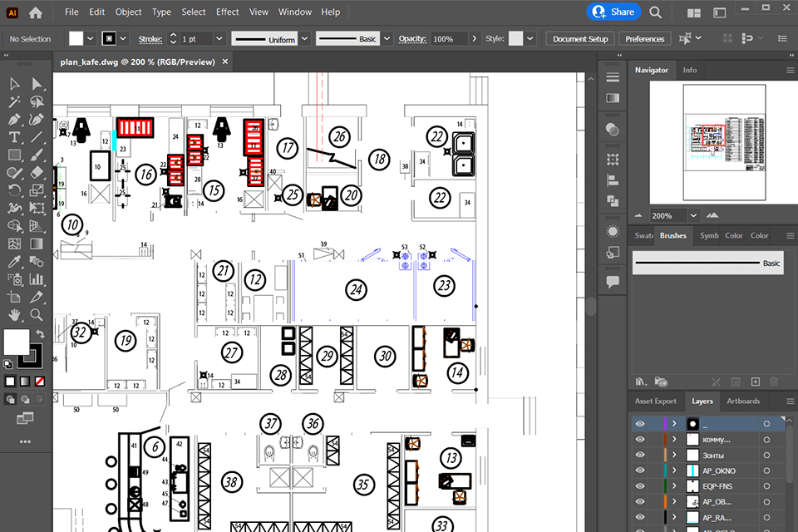The width and height of the screenshot is (798, 532).
Task: Hide the AP_OKNO layer
Action: 640,470
